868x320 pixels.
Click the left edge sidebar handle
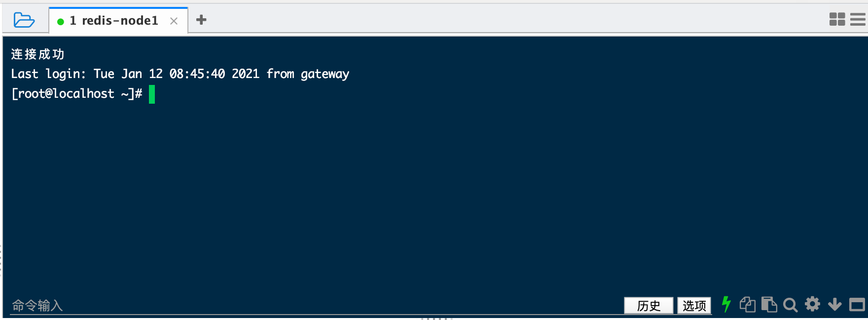[x=1, y=260]
